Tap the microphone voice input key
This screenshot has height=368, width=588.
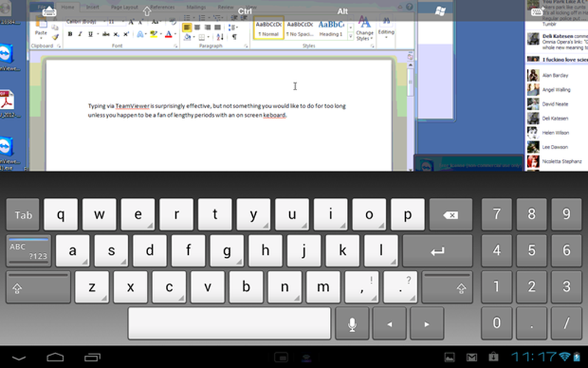[x=352, y=324]
